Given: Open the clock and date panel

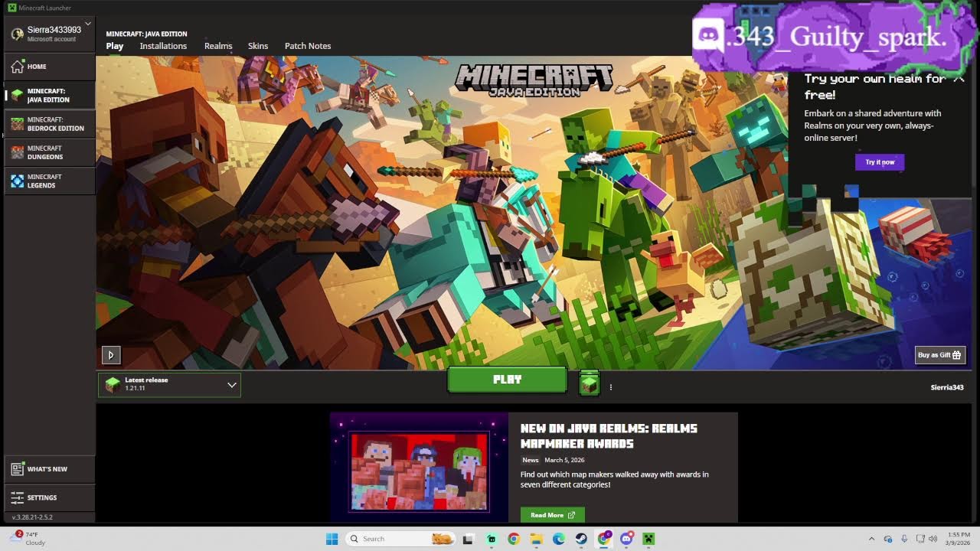Looking at the screenshot, I should (959, 539).
